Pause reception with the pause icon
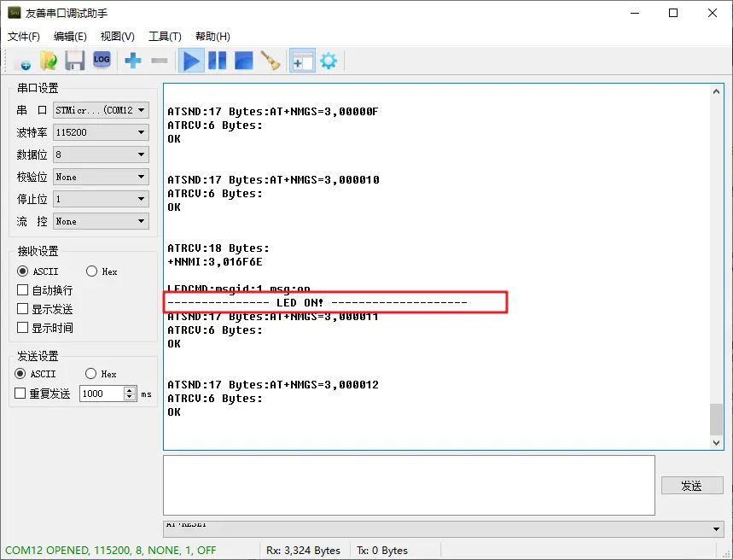The width and height of the screenshot is (733, 560). tap(218, 61)
